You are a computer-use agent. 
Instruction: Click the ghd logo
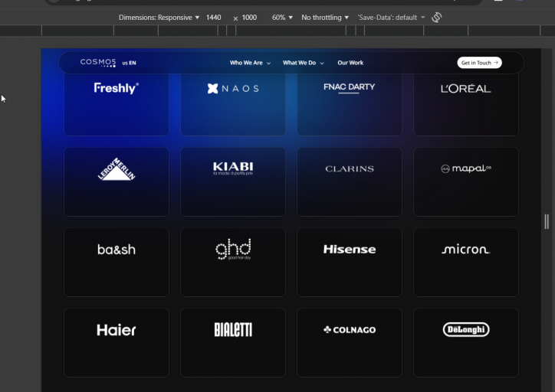pyautogui.click(x=233, y=249)
